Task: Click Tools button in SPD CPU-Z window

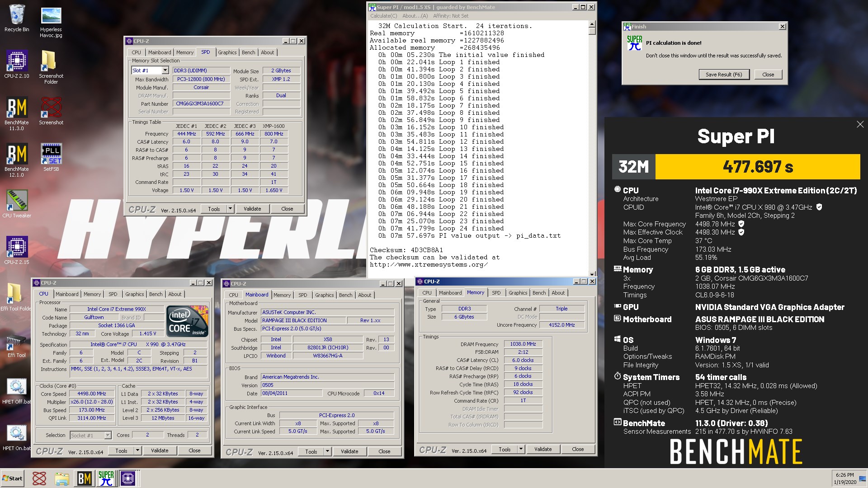Action: point(214,209)
